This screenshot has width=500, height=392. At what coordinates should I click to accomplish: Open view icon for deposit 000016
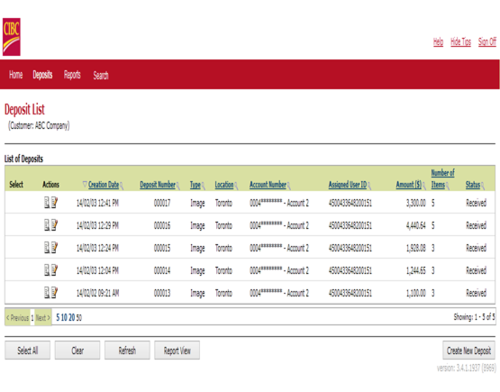(47, 225)
